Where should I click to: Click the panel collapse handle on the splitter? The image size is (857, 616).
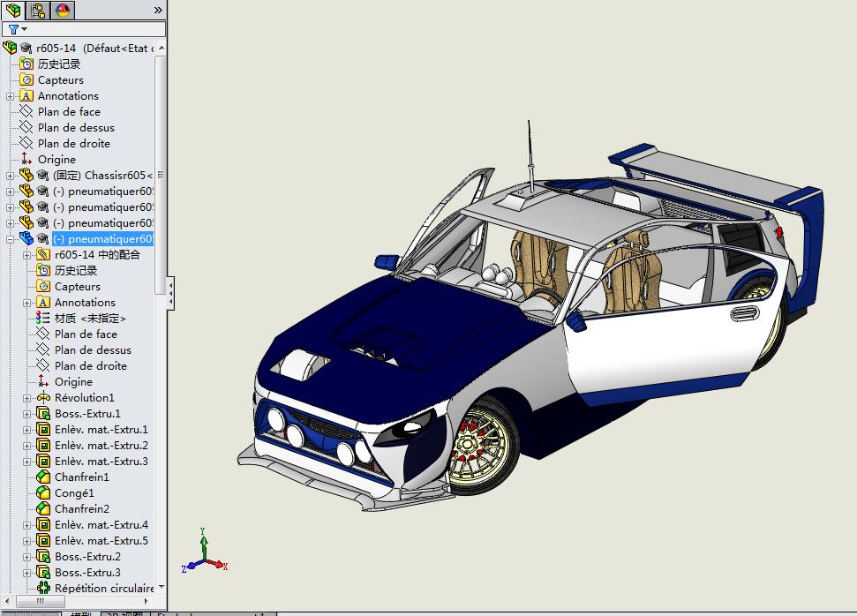coord(170,291)
